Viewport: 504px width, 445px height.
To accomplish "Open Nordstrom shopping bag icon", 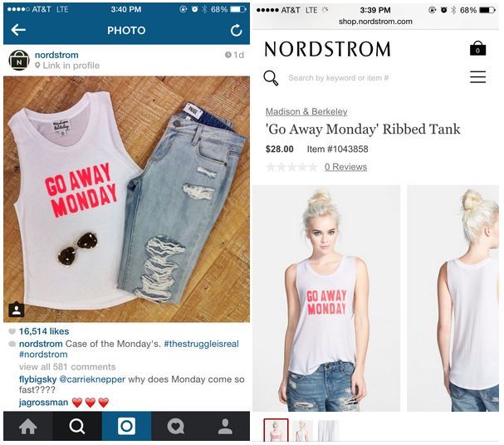I will tap(477, 48).
